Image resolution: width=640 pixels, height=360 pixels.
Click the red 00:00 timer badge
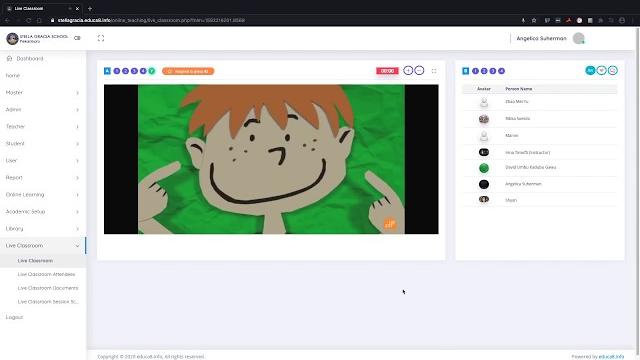[x=387, y=71]
